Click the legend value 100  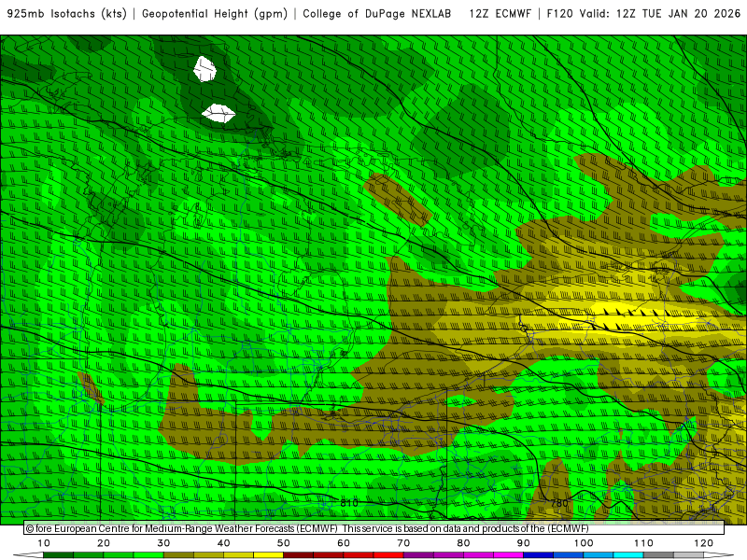tap(584, 543)
